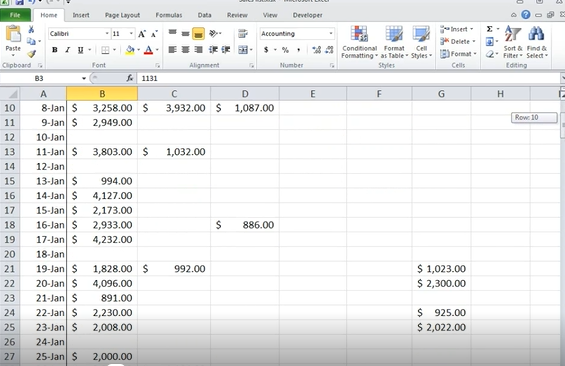Viewport: 565px width, 366px height.
Task: Click the Copy icon
Action: pos(31,41)
